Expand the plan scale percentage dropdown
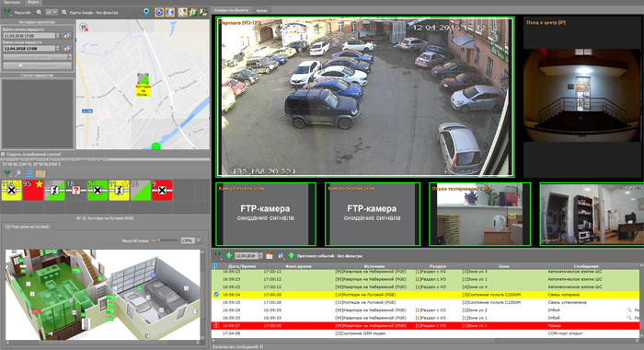Image resolution: width=644 pixels, height=350 pixels. coord(199,240)
